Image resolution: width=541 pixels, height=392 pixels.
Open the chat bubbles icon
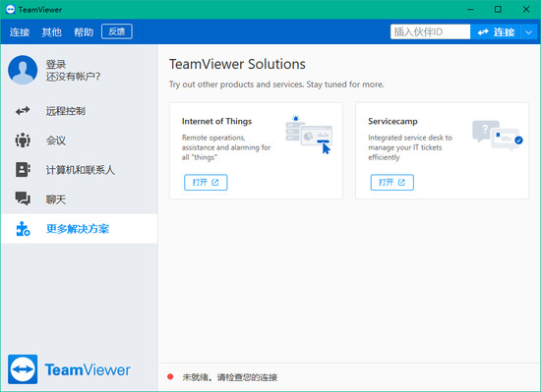click(23, 198)
